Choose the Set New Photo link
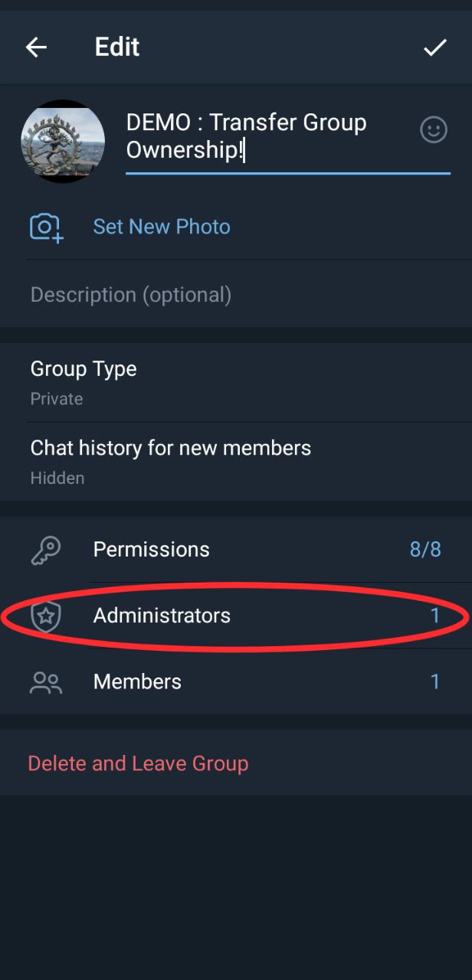Viewport: 472px width, 980px height. (x=162, y=227)
